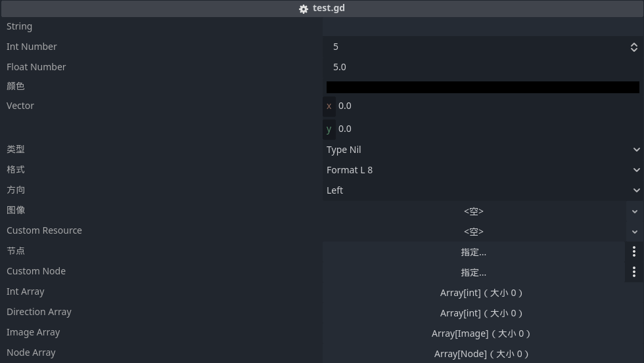Click the String text input field
The width and height of the screenshot is (644, 363).
pyautogui.click(x=482, y=27)
